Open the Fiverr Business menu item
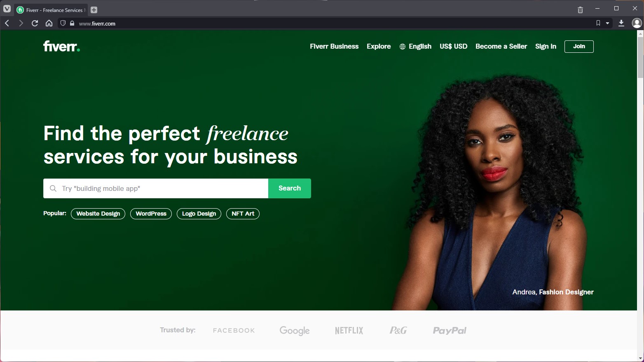Viewport: 644px width, 362px height. pyautogui.click(x=334, y=46)
